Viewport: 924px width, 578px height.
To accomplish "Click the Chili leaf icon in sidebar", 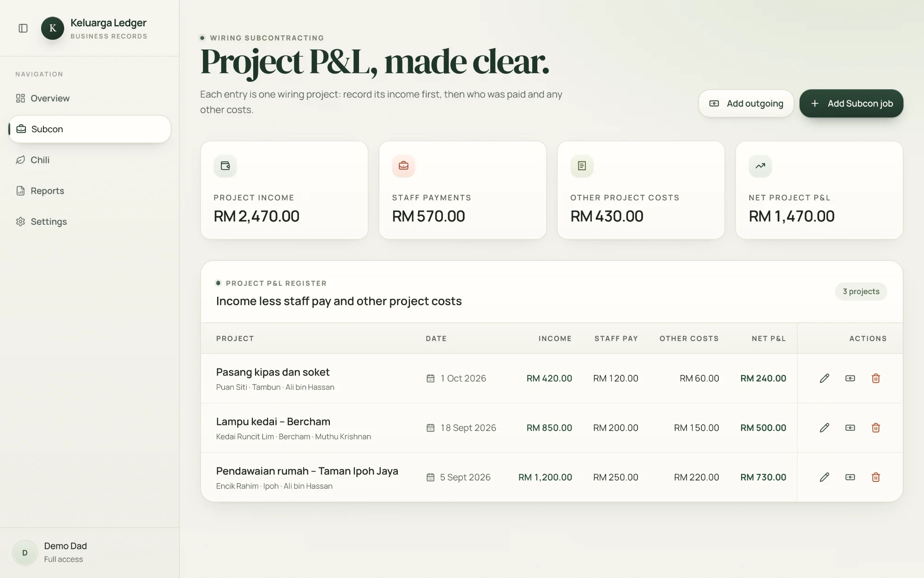I will tap(20, 160).
